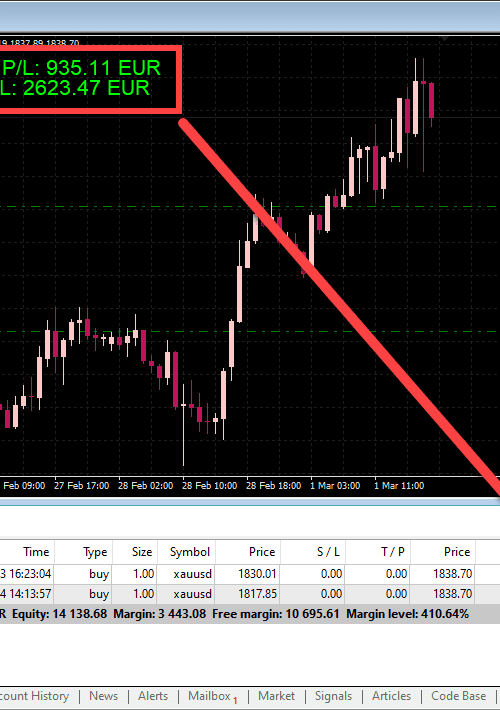Select the xauusd buy order opened at 1830.01
500x710 pixels.
point(250,574)
